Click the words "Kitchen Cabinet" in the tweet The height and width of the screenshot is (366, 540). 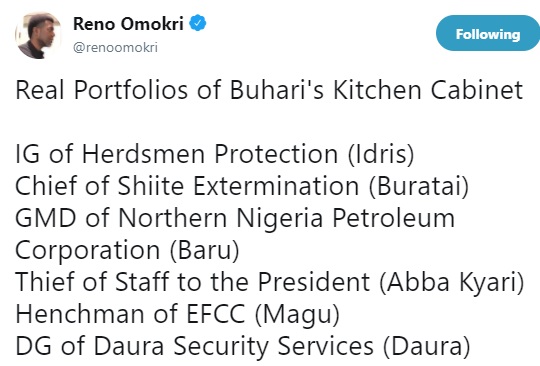click(x=428, y=90)
